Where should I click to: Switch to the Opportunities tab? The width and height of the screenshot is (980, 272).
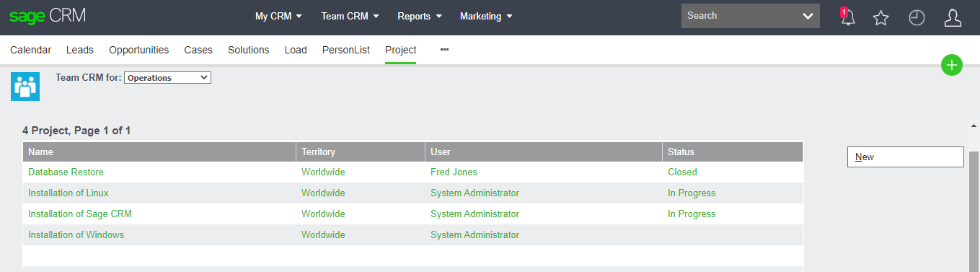138,50
